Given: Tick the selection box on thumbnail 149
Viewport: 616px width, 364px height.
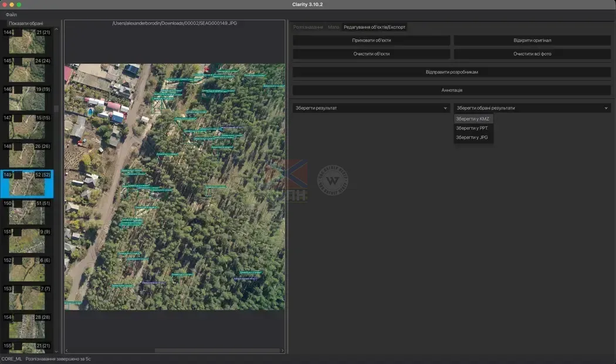Looking at the screenshot, I should [18, 175].
